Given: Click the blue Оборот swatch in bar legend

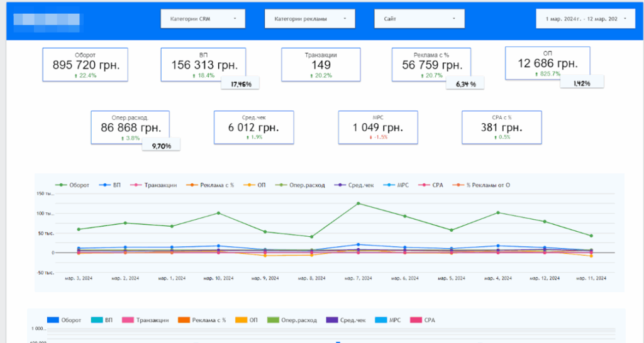Looking at the screenshot, I should click(53, 320).
